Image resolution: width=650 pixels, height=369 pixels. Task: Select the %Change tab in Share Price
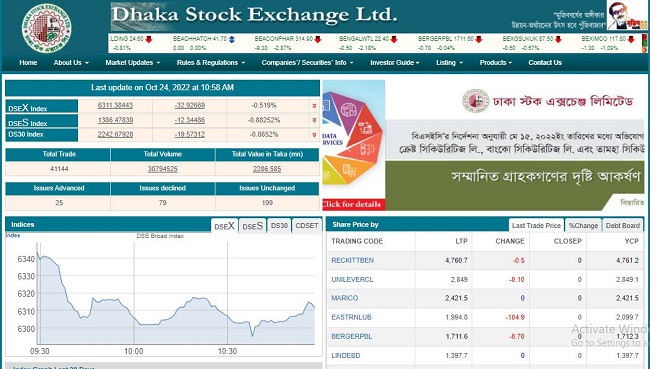[583, 226]
